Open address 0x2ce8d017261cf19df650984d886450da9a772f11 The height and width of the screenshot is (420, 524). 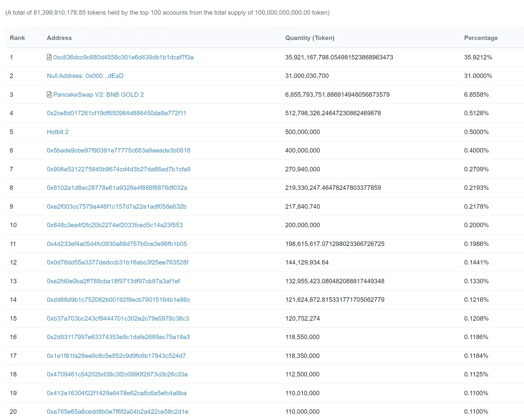coord(116,113)
